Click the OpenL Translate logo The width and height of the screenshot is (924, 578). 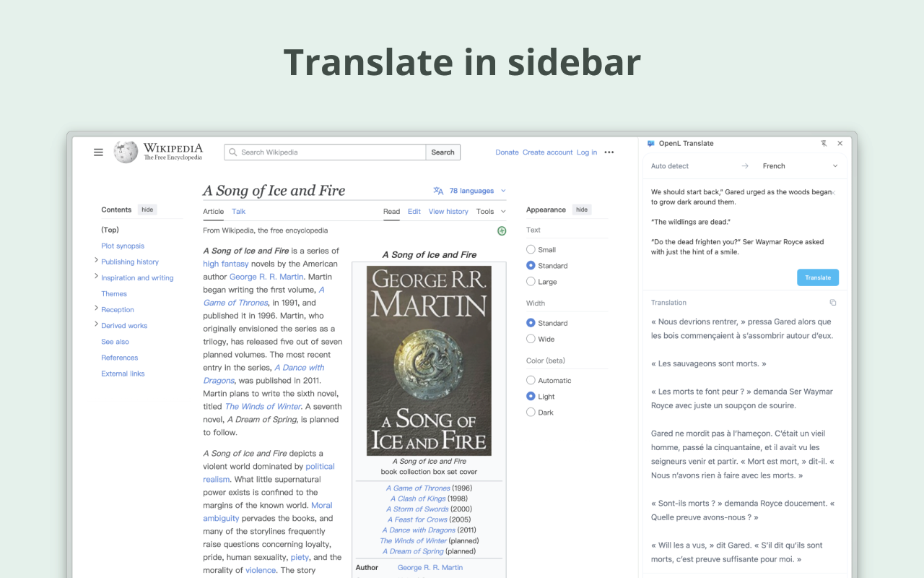[x=650, y=143]
